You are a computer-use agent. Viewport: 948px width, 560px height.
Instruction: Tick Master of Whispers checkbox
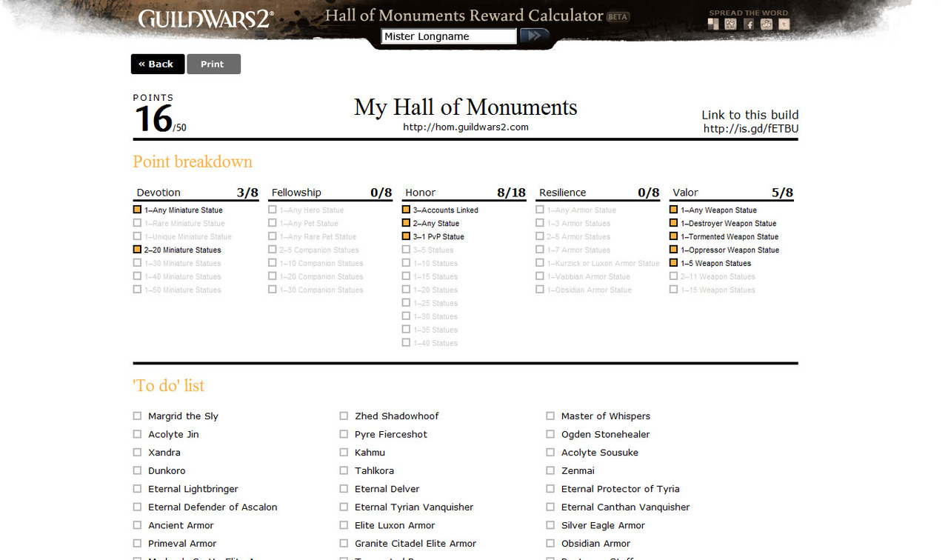550,416
